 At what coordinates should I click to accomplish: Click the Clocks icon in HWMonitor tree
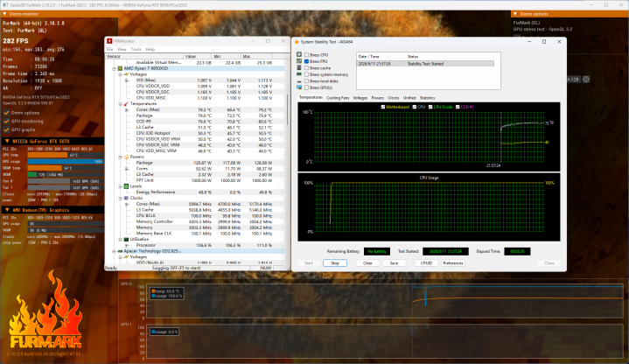126,198
